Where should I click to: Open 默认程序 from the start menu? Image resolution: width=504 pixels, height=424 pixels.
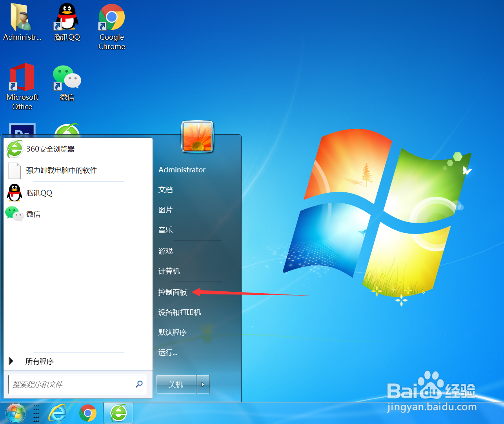coord(173,333)
